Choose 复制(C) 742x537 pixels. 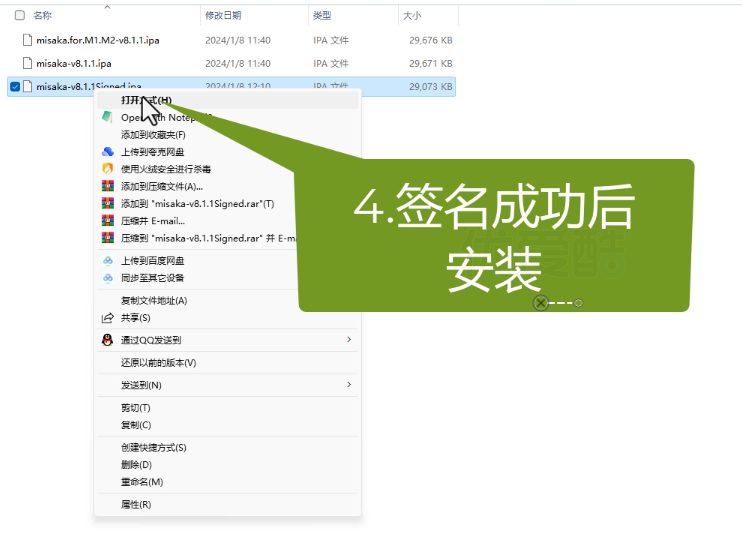(136, 425)
